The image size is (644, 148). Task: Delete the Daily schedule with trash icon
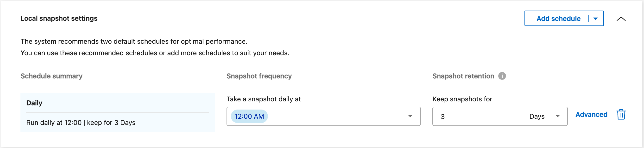pyautogui.click(x=621, y=115)
